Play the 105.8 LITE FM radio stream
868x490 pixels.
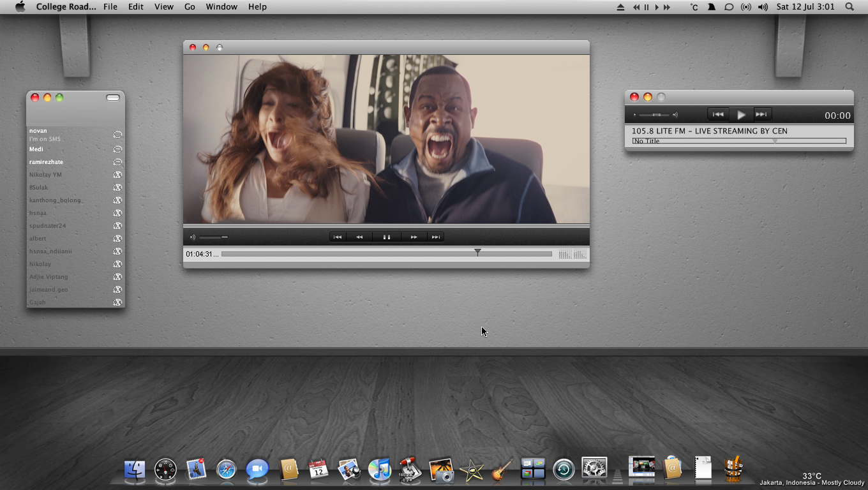741,115
